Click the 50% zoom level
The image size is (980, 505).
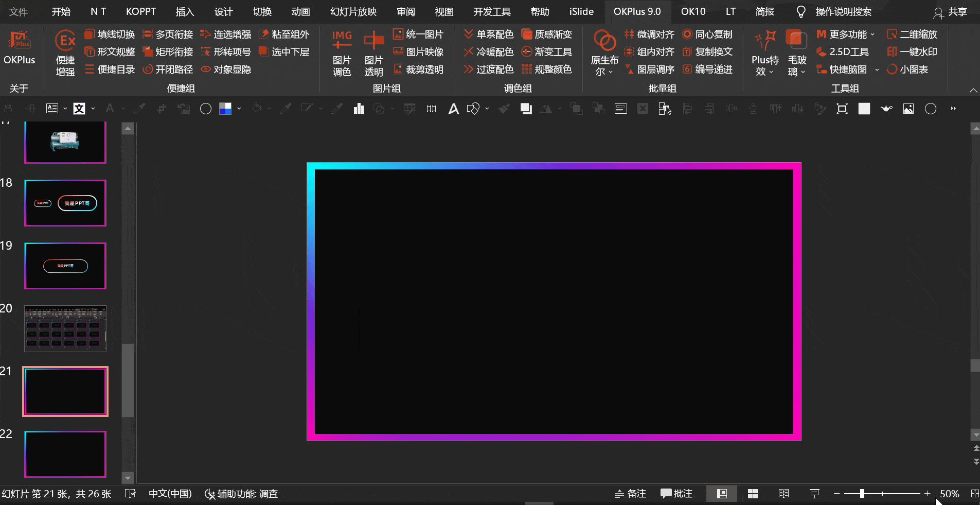click(949, 494)
